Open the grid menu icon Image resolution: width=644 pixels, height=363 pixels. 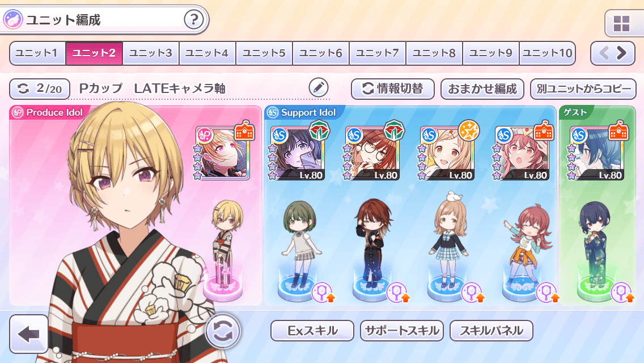click(x=621, y=24)
